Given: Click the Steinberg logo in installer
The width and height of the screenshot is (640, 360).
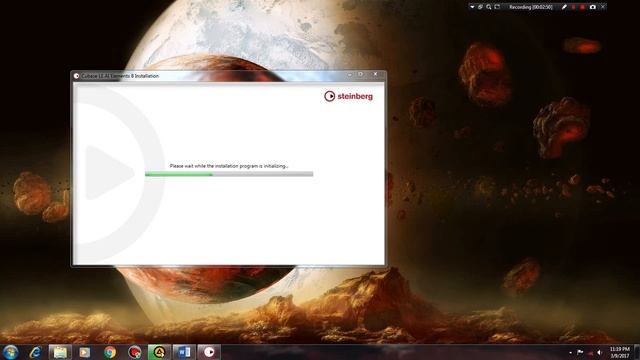Looking at the screenshot, I should coord(348,96).
